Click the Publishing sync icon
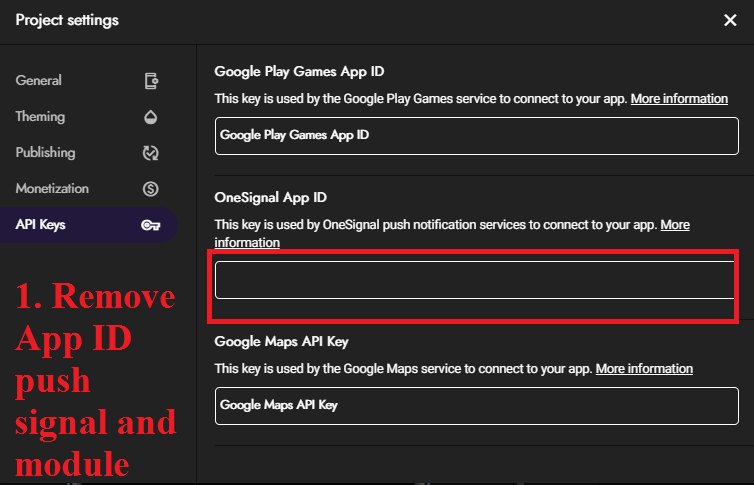The width and height of the screenshot is (754, 485). (151, 153)
